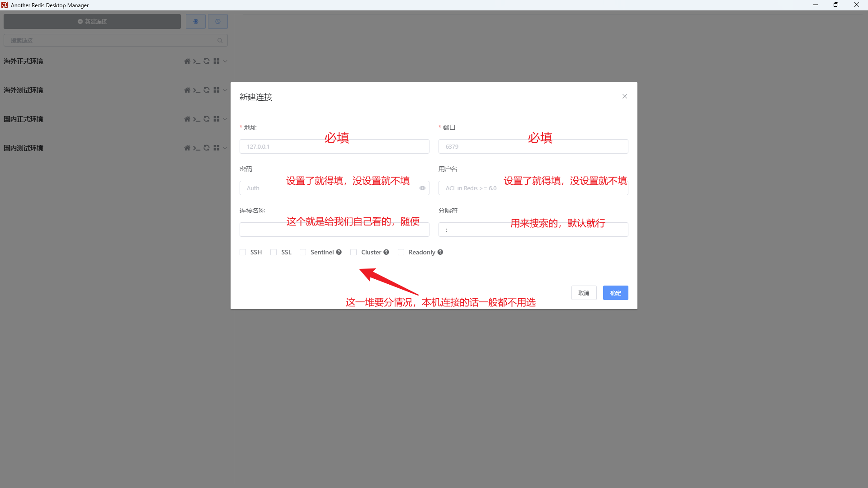Toggle password visibility eye icon
The width and height of the screenshot is (868, 488).
point(422,188)
